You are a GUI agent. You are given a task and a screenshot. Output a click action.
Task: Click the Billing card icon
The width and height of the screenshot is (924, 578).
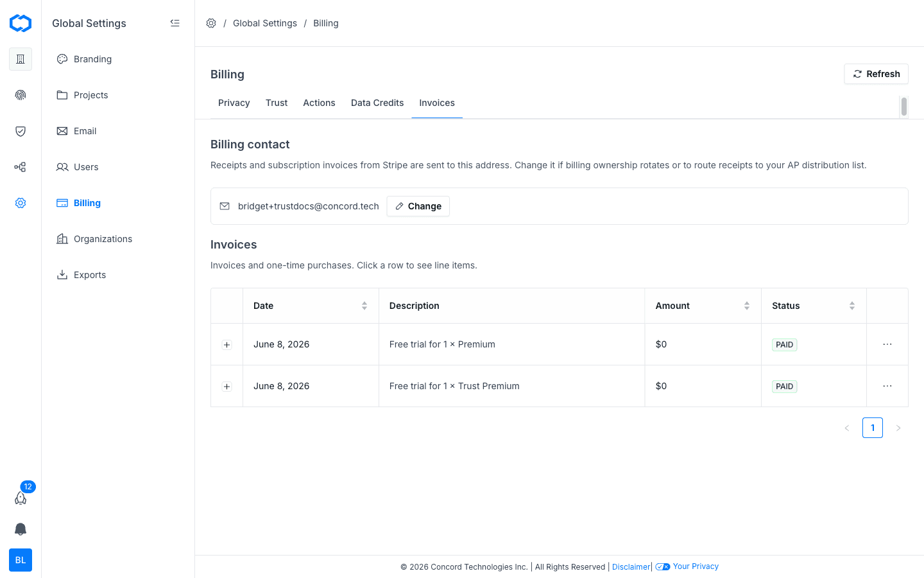[x=62, y=203]
